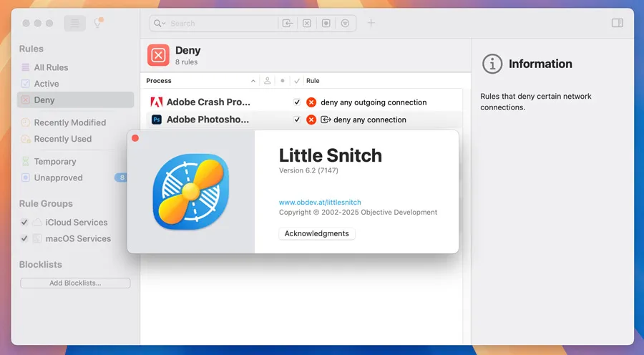This screenshot has height=355, width=644.
Task: Click the rules list view toolbar icon
Action: point(74,23)
